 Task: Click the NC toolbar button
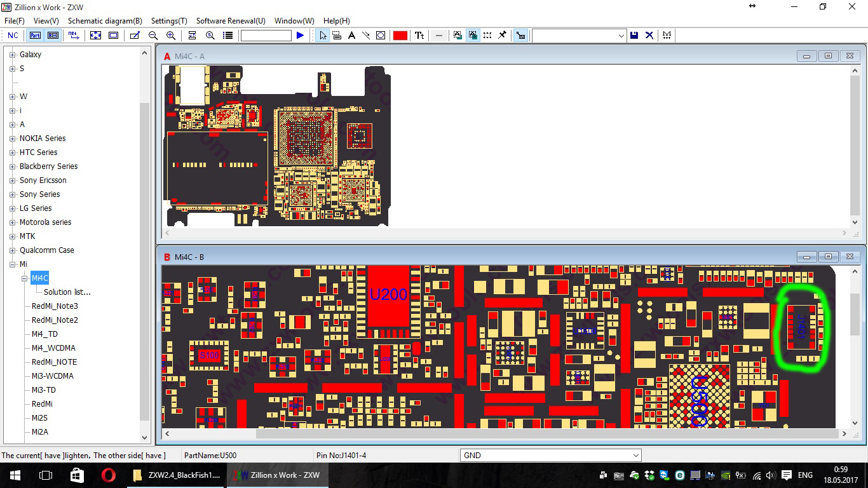click(13, 36)
